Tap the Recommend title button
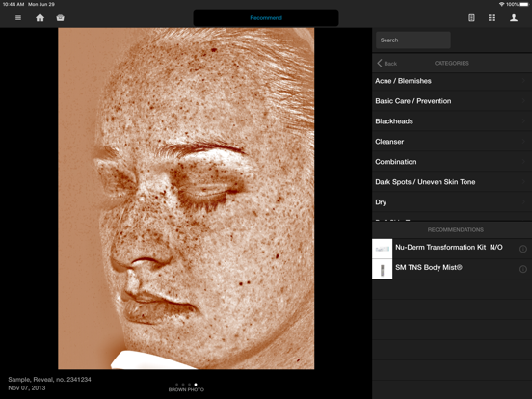 (266, 18)
